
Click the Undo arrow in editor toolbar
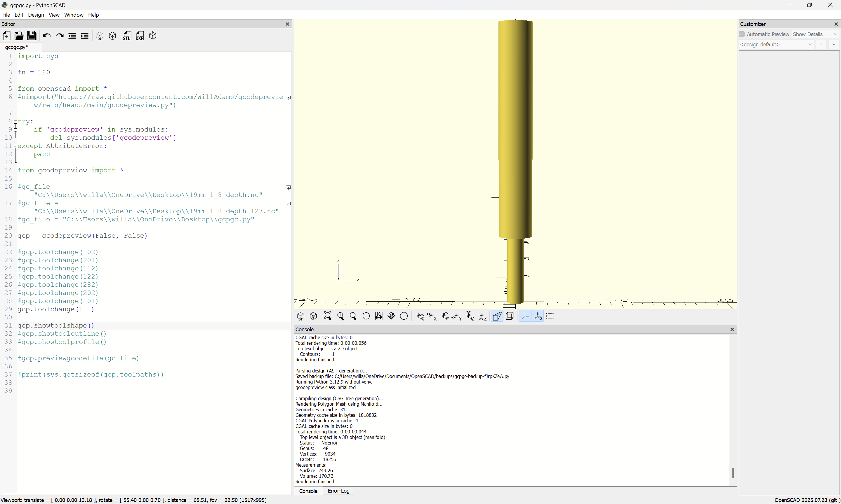(46, 36)
